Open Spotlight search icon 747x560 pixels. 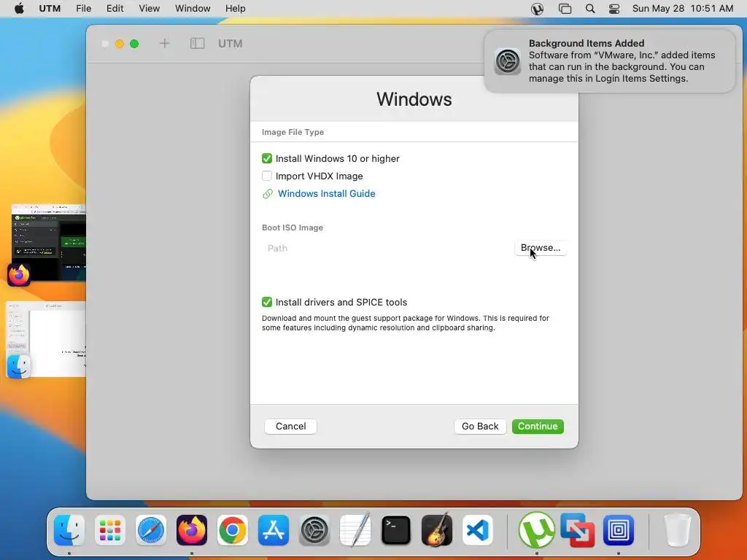tap(589, 9)
